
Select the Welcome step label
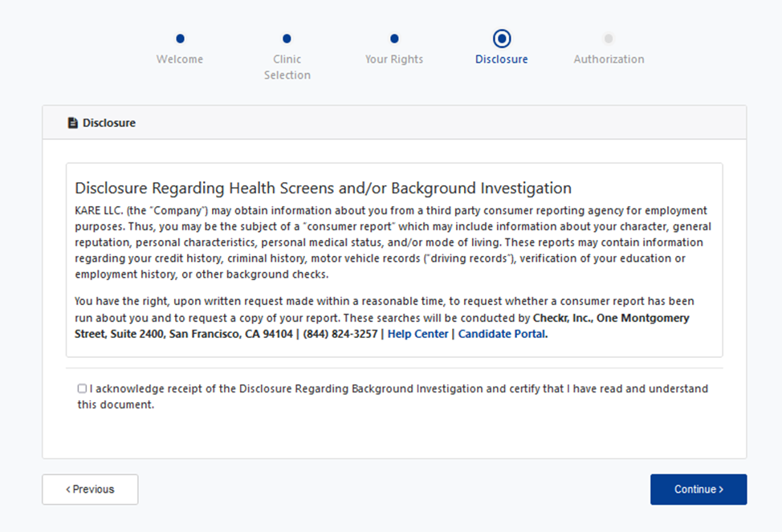179,59
